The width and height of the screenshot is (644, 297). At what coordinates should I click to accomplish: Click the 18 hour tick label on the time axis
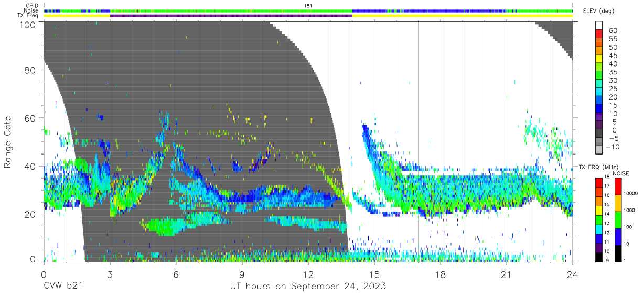[441, 274]
